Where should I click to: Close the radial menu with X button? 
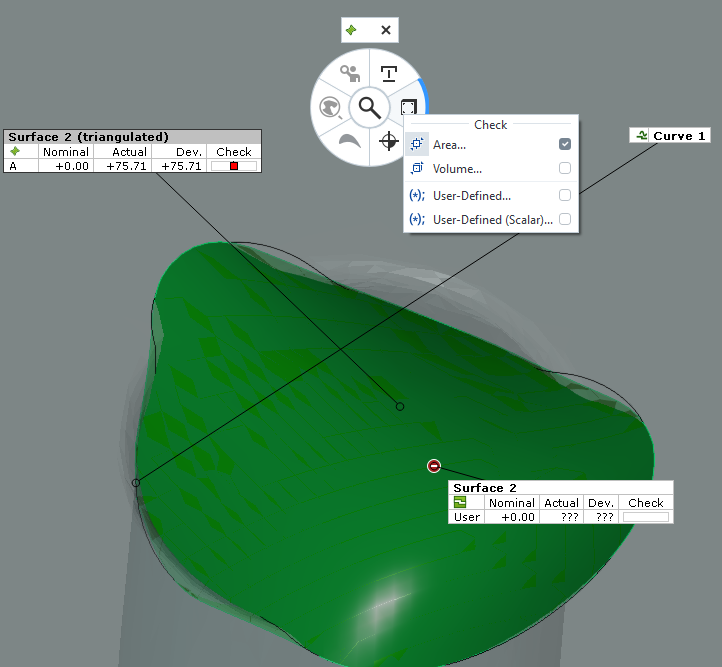(386, 30)
